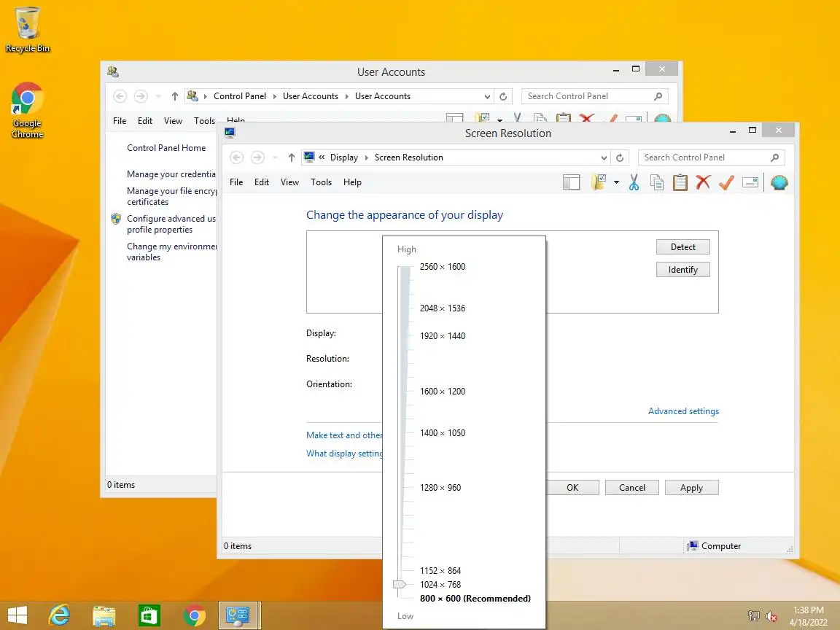Open User Accounts address bar history dropdown
Image resolution: width=840 pixels, height=630 pixels.
click(x=487, y=96)
